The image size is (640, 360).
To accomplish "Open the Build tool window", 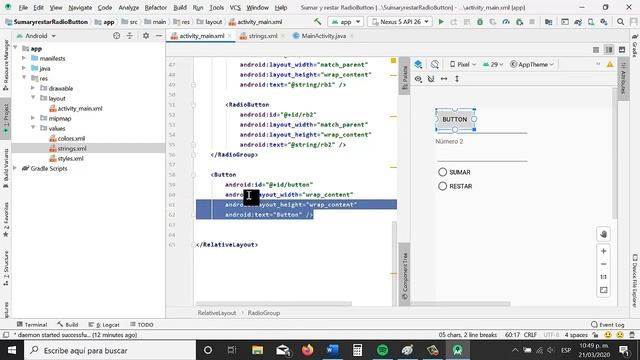I will pos(68,324).
